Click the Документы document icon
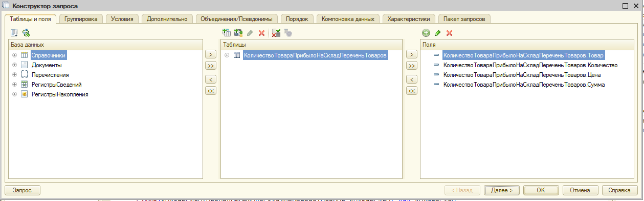 (24, 65)
